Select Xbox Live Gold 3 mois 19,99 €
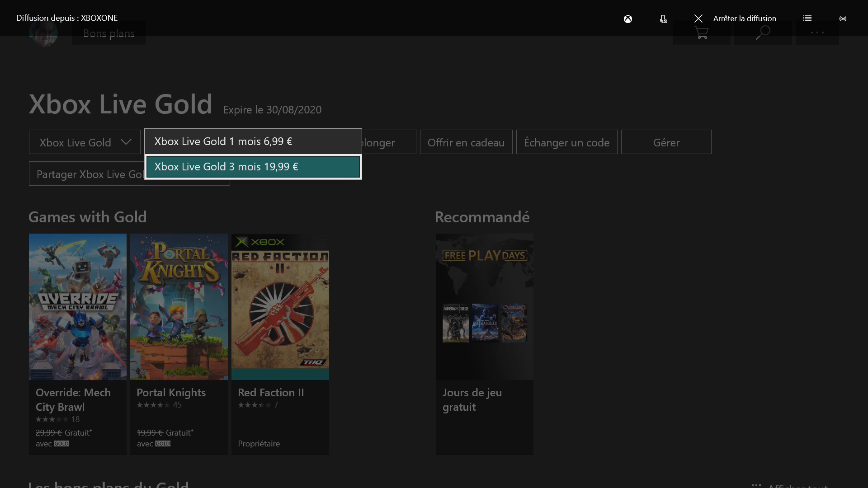Viewport: 868px width, 488px height. pyautogui.click(x=253, y=167)
